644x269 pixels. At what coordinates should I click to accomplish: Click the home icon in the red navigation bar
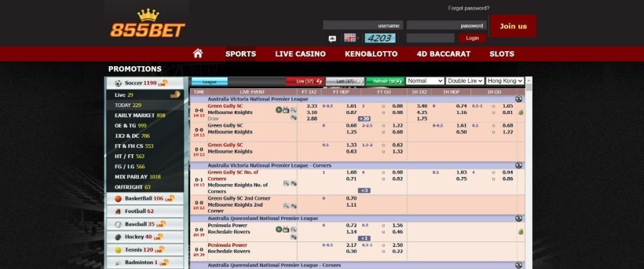[x=198, y=54]
